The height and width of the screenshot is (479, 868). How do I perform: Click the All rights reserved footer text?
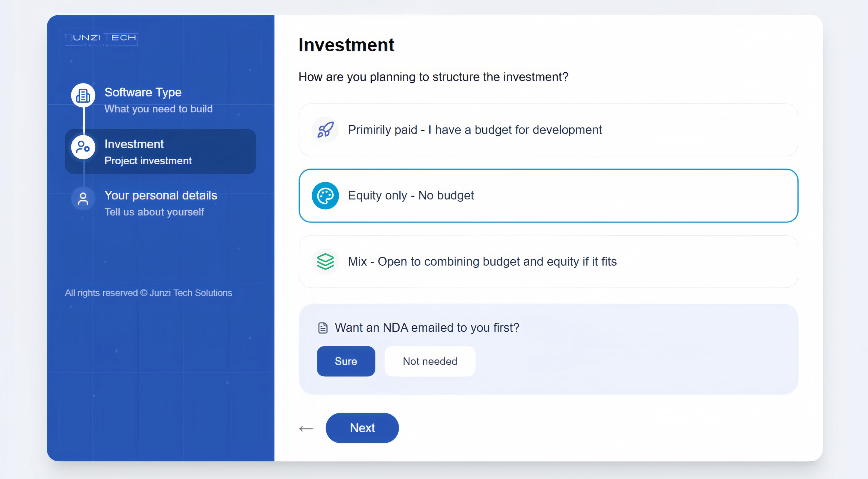(x=148, y=293)
